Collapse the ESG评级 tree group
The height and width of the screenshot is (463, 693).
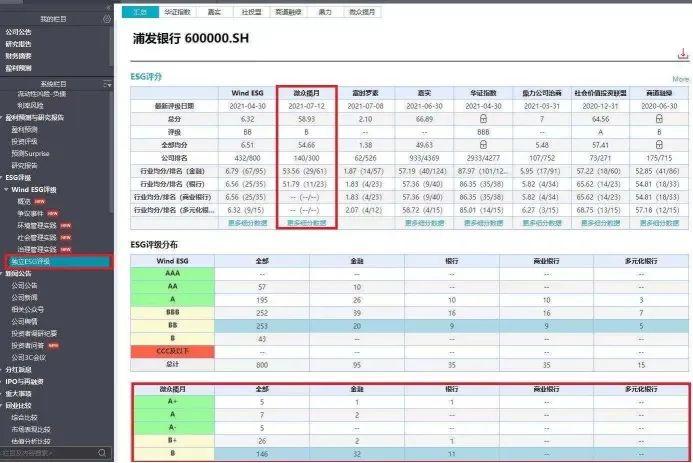click(2, 178)
